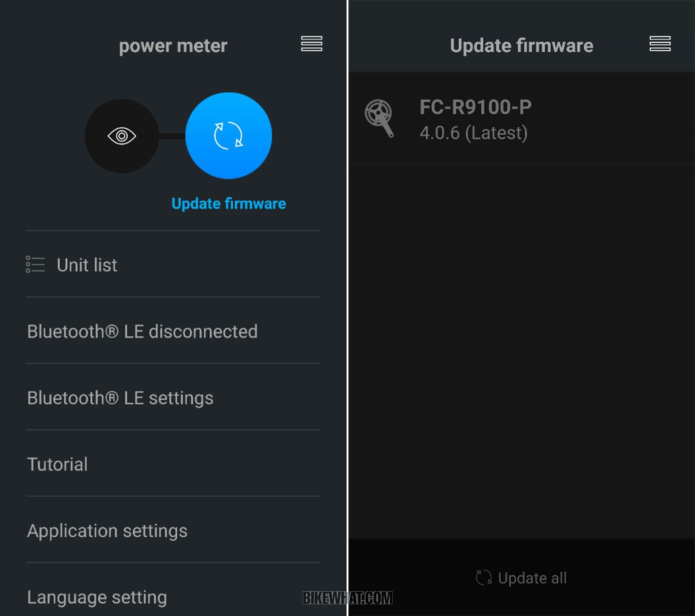Viewport: 695px width, 616px height.
Task: Tap the blue firmware sync circle icon
Action: pos(228,136)
